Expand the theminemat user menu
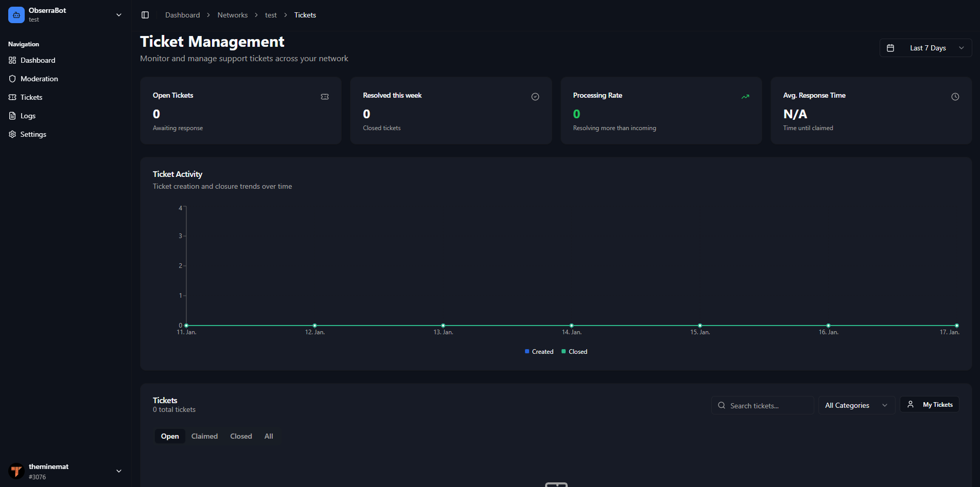980x487 pixels. (x=119, y=471)
